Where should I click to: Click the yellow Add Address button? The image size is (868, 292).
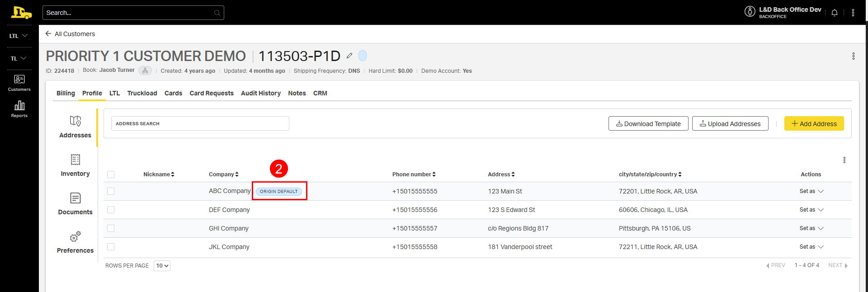(814, 123)
